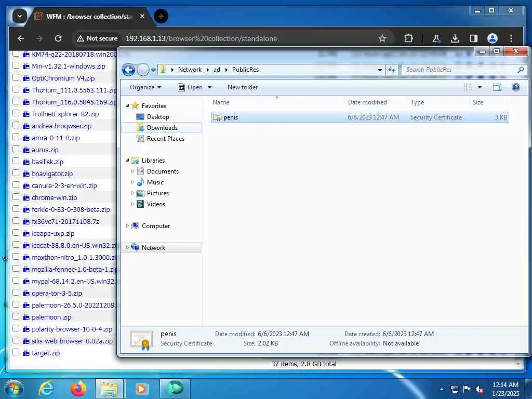The width and height of the screenshot is (532, 399).
Task: Click the Open toolbar button
Action: point(190,87)
